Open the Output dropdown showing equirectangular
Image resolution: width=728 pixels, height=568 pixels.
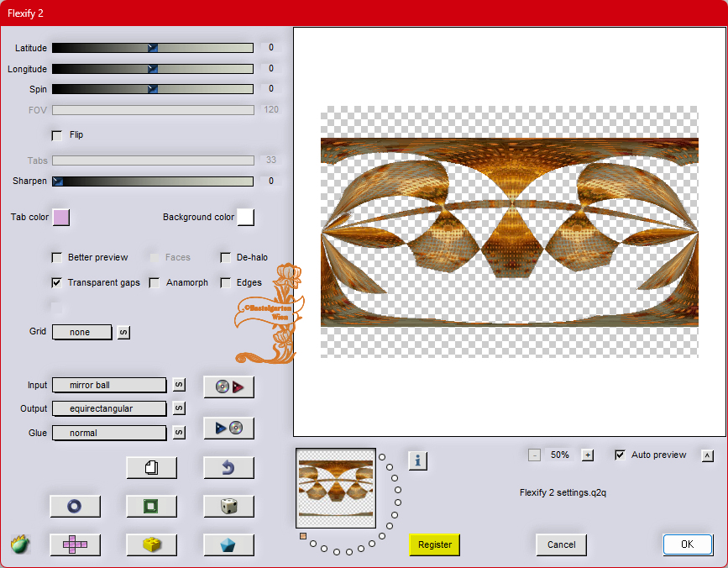(x=109, y=408)
